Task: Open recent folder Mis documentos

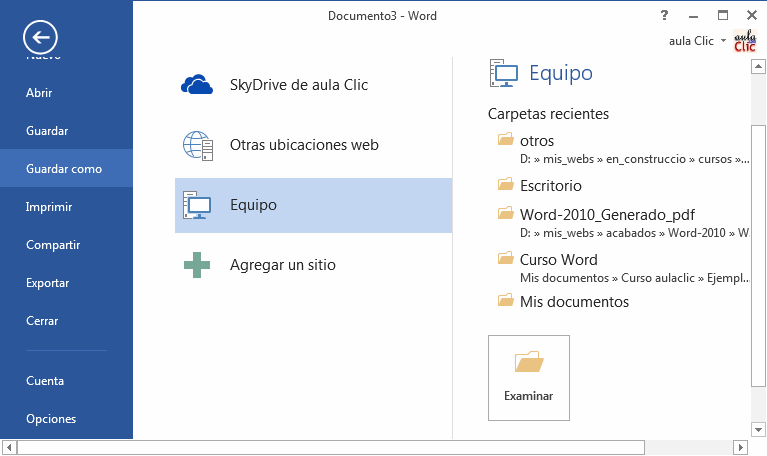Action: tap(574, 302)
